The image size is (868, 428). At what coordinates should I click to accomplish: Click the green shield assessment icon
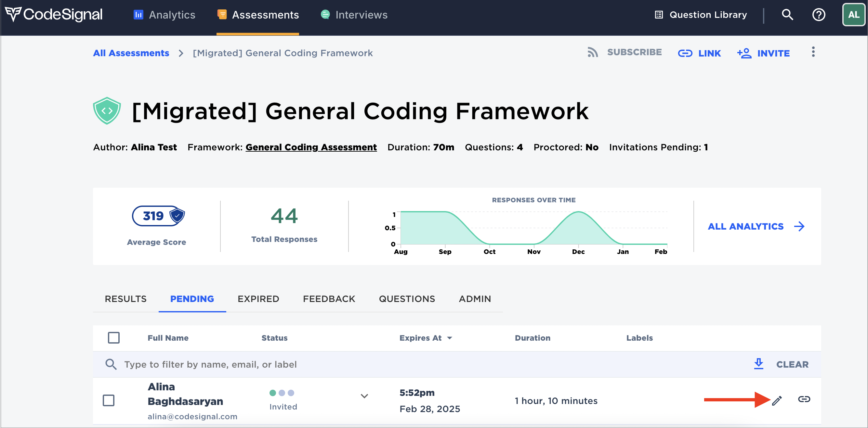click(107, 111)
